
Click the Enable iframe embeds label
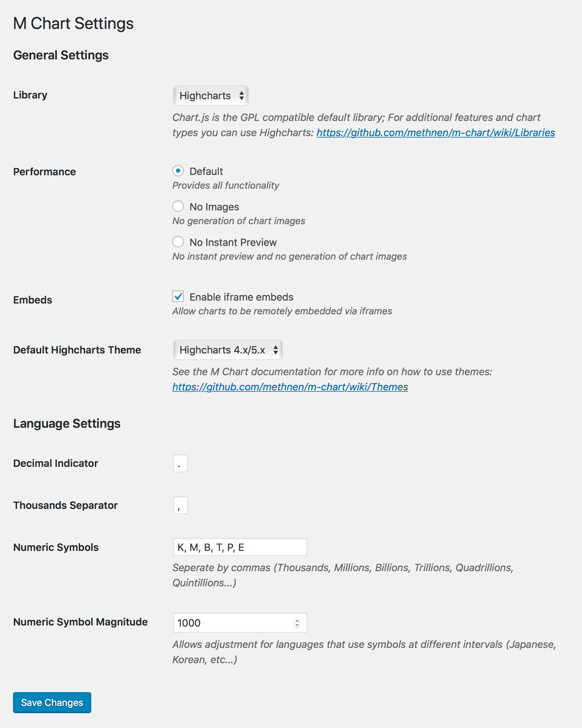point(241,297)
